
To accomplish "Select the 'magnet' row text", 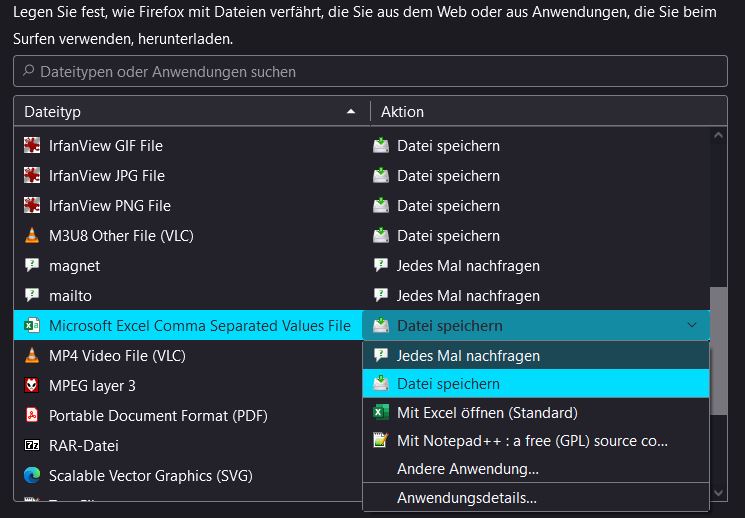I will click(x=75, y=266).
